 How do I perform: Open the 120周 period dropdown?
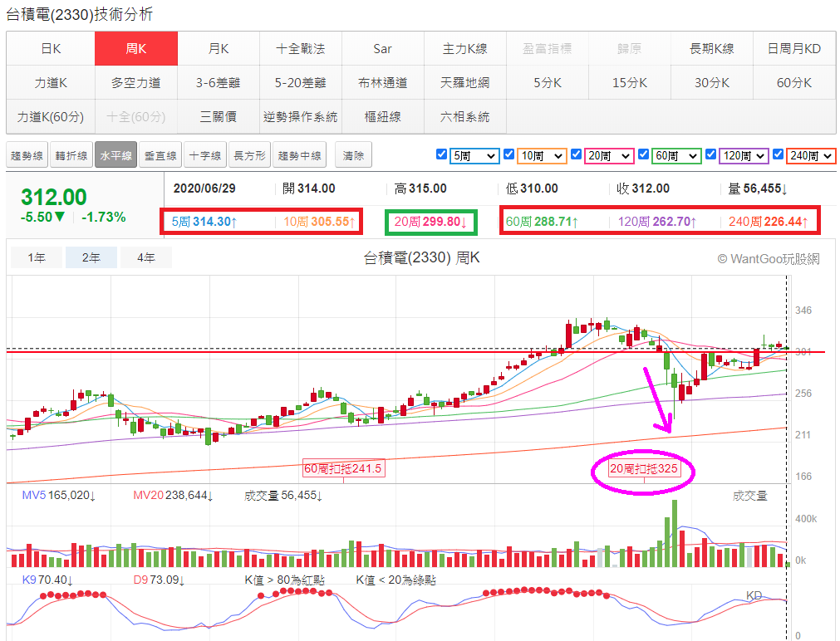click(x=744, y=156)
